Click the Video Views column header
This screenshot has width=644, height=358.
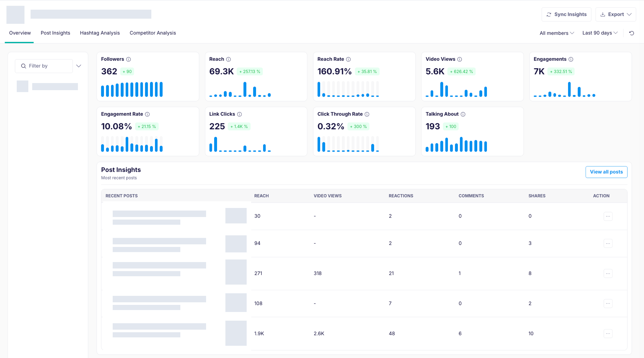(x=327, y=196)
